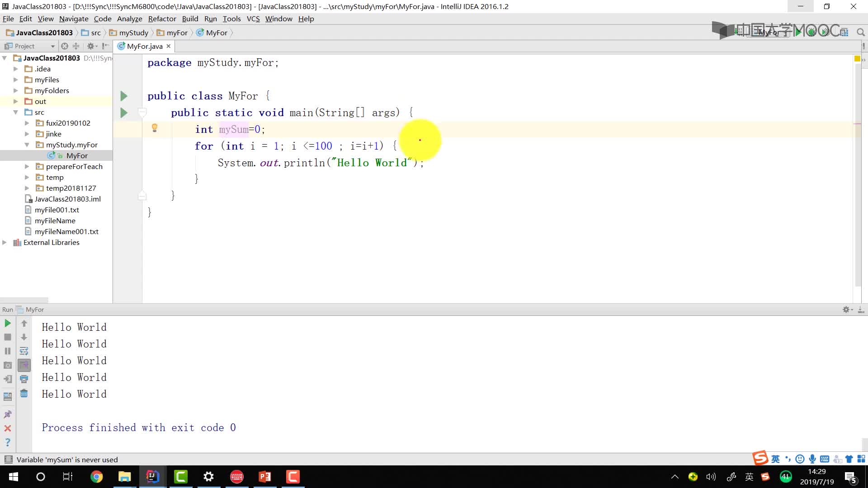Click the MyFor.java tab
868x488 pixels.
pos(145,46)
